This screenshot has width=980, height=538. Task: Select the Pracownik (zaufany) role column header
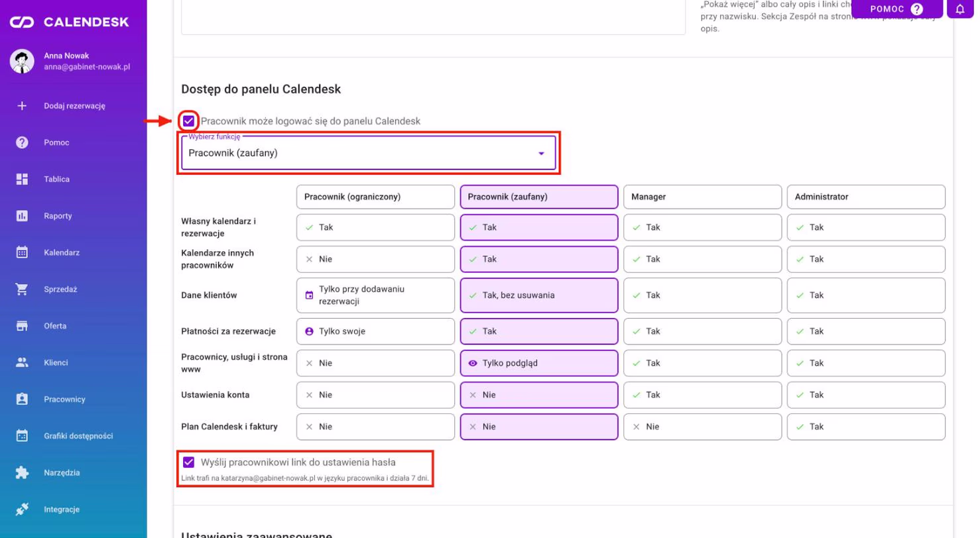coord(539,197)
